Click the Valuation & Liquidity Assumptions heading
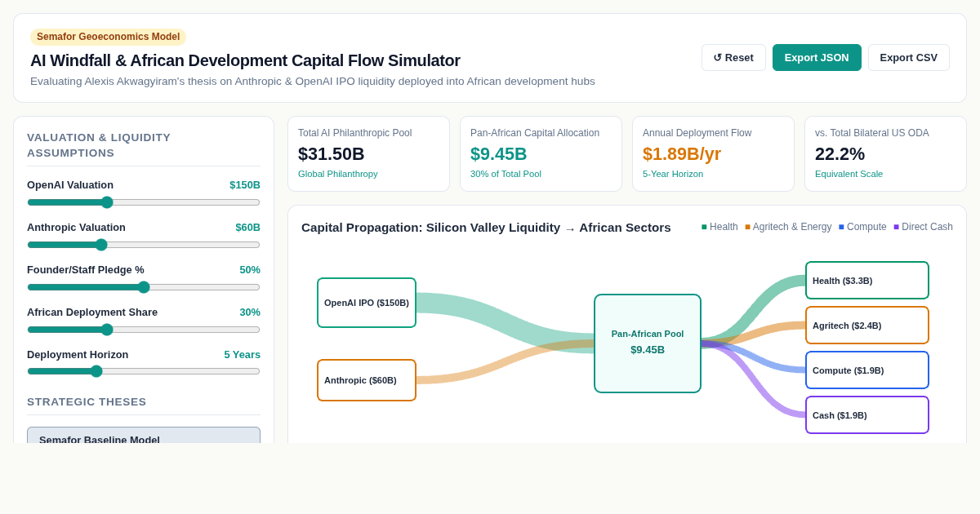Image resolution: width=980 pixels, height=514 pixels. click(x=99, y=145)
